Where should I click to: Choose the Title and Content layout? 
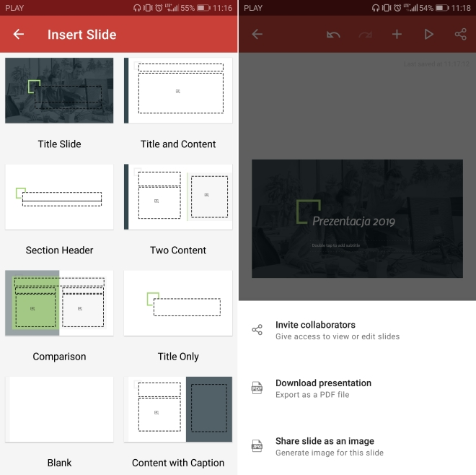[x=178, y=91]
